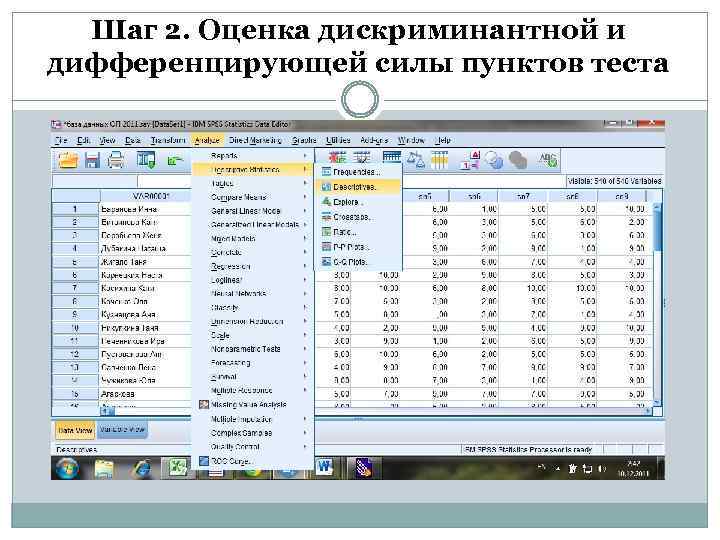Click the Print toolbar icon
This screenshot has width=720, height=540.
[115, 160]
